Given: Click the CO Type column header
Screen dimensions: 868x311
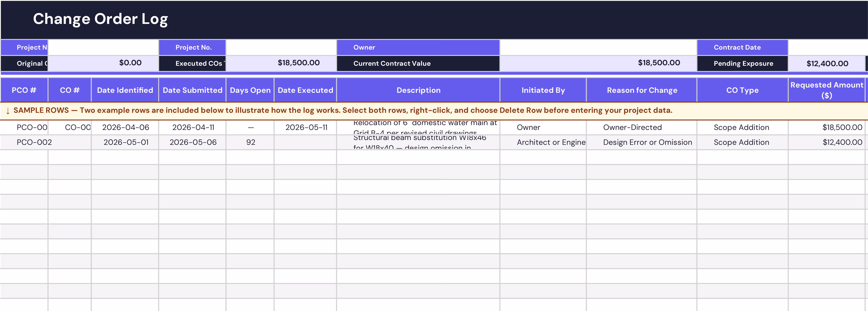Looking at the screenshot, I should coord(742,90).
